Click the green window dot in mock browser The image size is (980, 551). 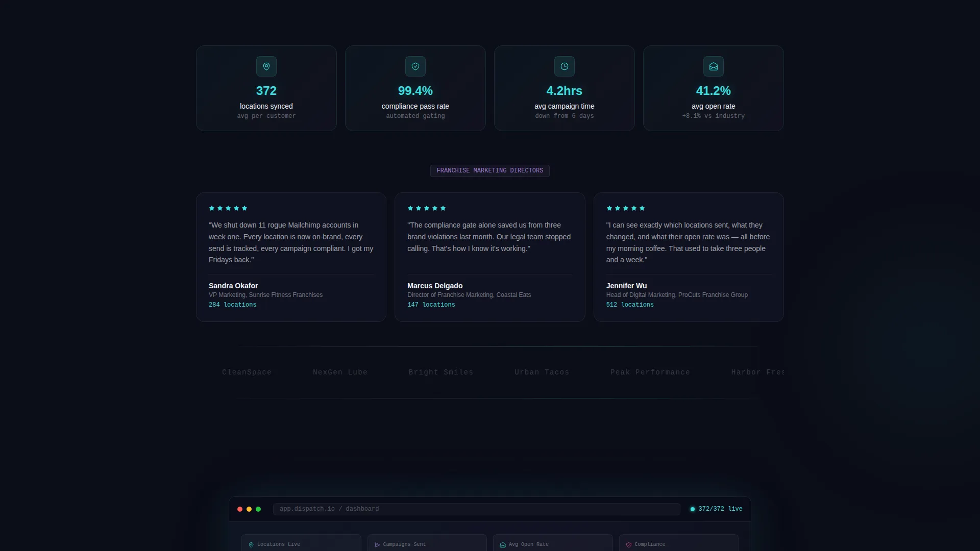[258, 509]
